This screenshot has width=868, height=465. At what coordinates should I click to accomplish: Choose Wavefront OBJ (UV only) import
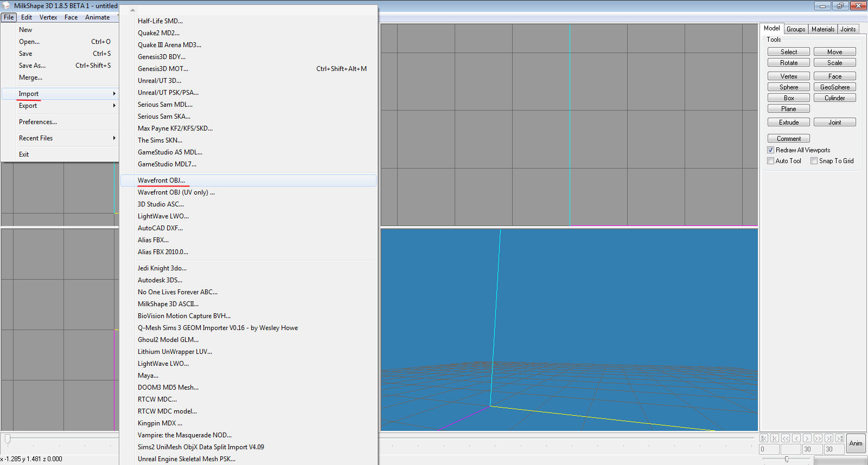[248, 192]
